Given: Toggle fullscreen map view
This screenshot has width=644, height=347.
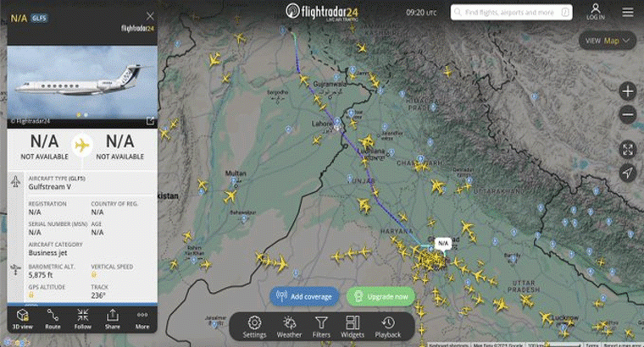Looking at the screenshot, I should pyautogui.click(x=628, y=150).
